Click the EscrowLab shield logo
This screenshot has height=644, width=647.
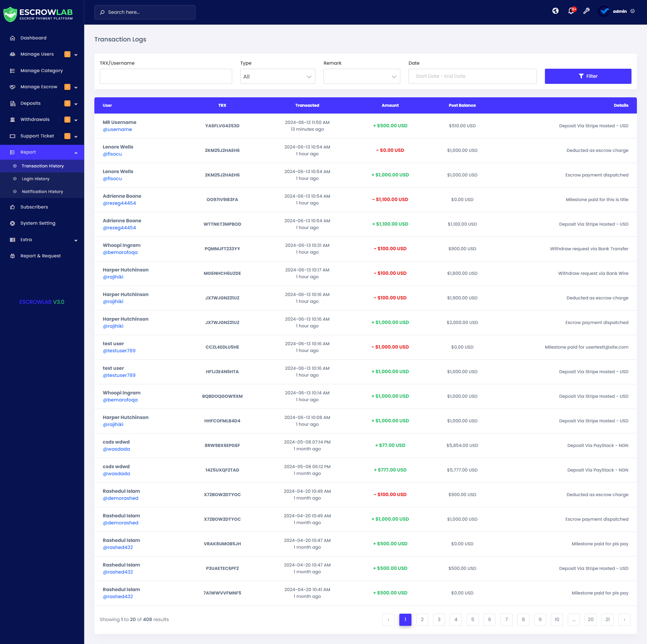10,14
